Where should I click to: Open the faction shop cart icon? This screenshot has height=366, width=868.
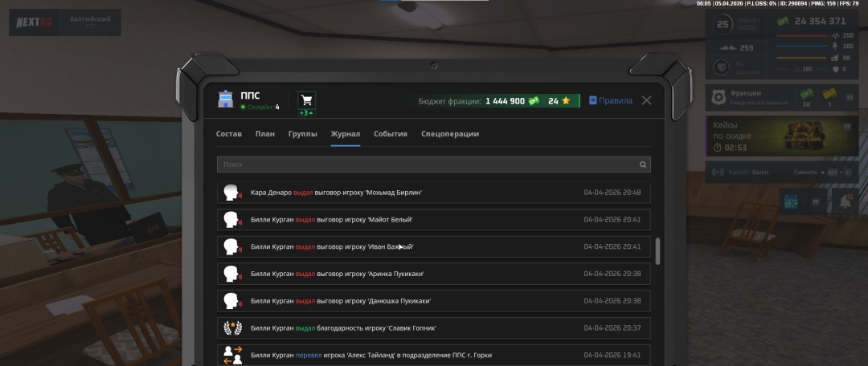(x=306, y=100)
